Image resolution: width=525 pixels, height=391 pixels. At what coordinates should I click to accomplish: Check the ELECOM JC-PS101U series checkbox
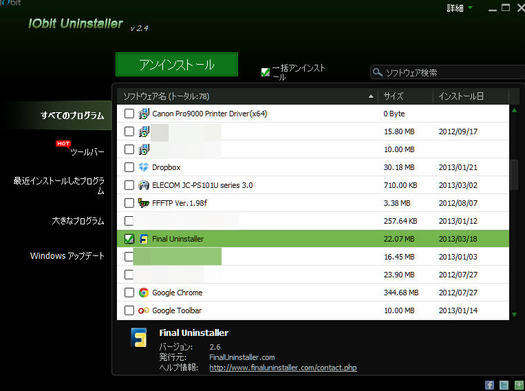click(x=129, y=185)
